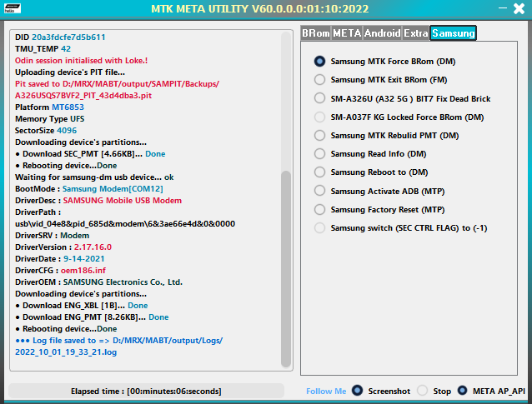Image resolution: width=532 pixels, height=404 pixels.
Task: Switch to the META tab
Action: point(347,33)
